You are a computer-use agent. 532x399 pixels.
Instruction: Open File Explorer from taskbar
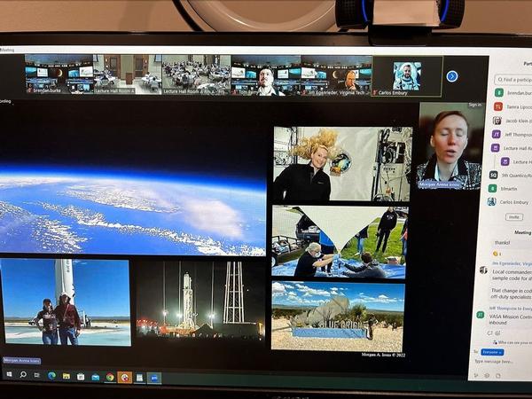[66, 376]
